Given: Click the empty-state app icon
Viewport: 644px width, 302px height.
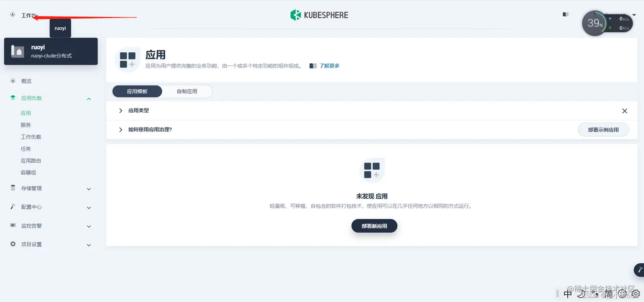Looking at the screenshot, I should coord(372,170).
